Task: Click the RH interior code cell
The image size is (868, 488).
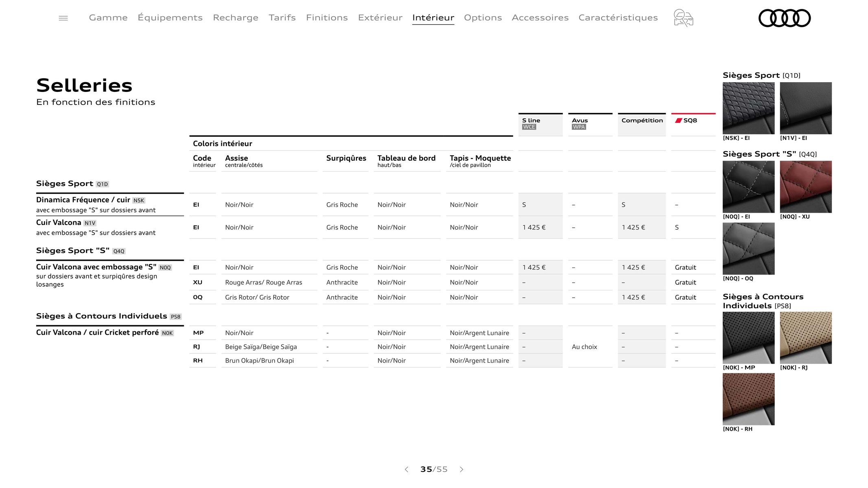Action: tap(198, 361)
